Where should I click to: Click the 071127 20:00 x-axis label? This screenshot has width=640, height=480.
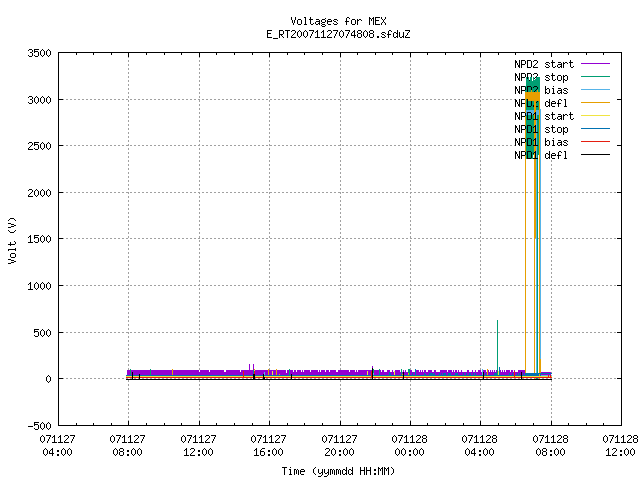point(339,446)
